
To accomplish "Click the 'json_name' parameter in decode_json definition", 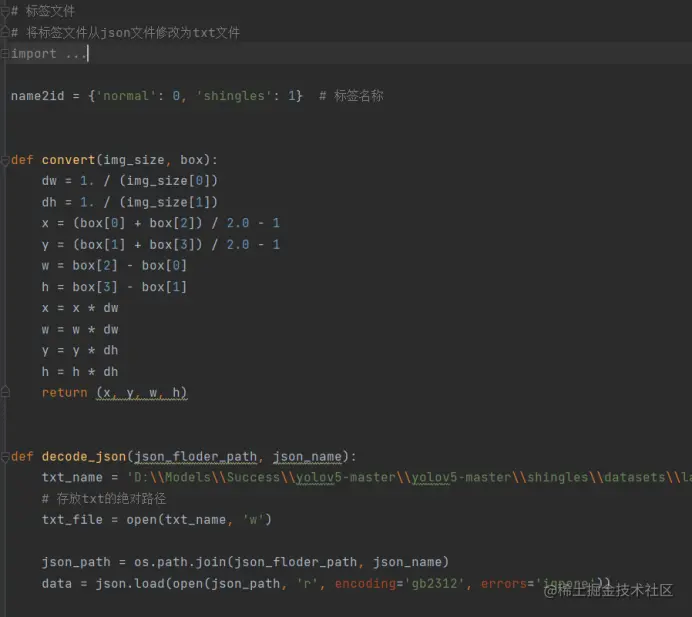I will coord(307,457).
